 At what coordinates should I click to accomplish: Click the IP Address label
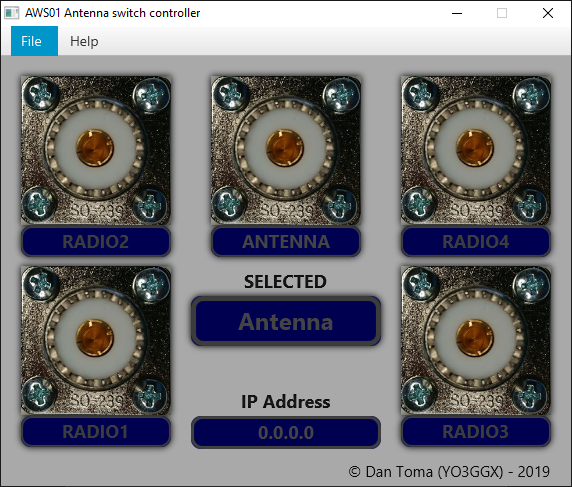(286, 402)
